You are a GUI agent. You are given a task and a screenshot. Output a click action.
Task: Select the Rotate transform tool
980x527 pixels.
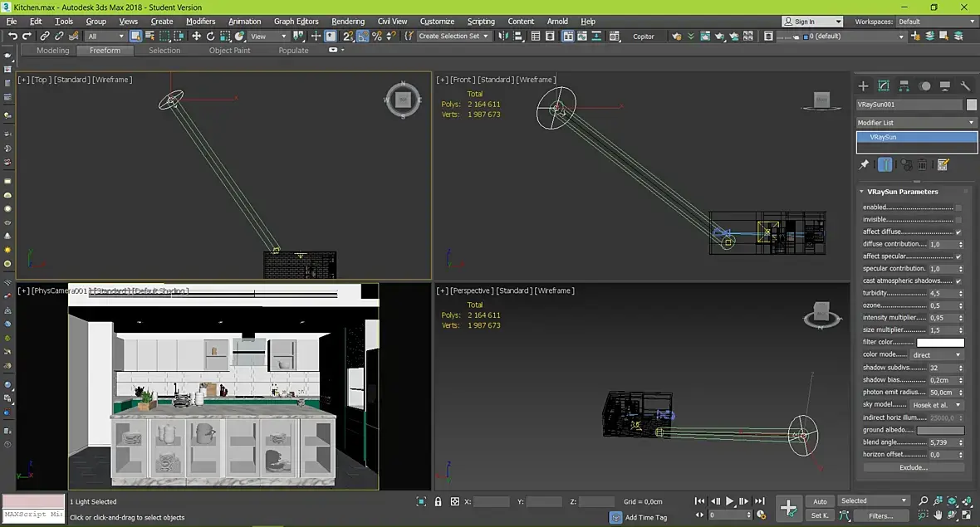[211, 37]
